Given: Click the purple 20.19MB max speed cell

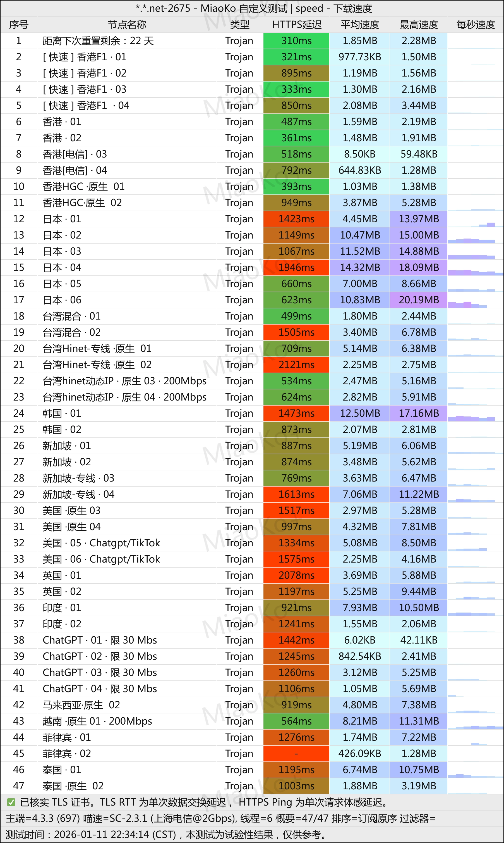Looking at the screenshot, I should click(418, 300).
